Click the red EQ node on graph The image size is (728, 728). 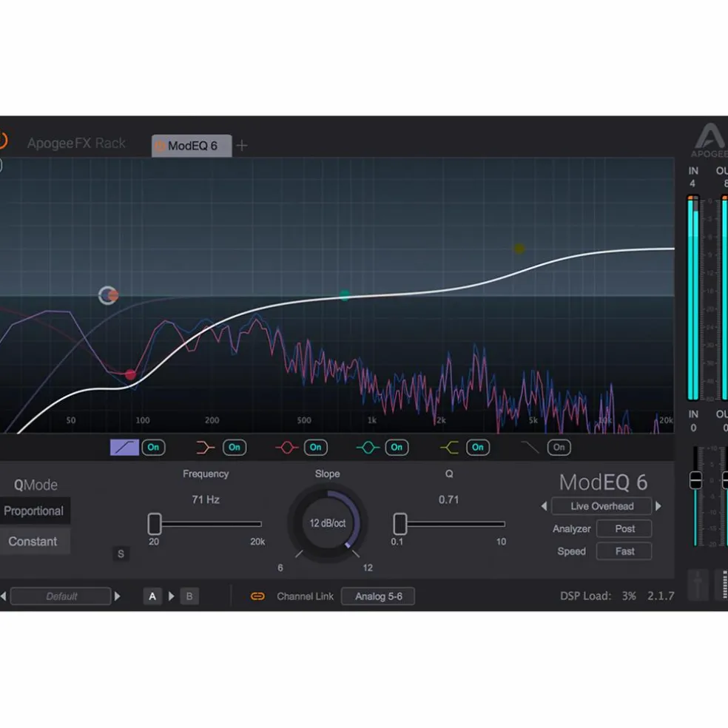[x=130, y=374]
